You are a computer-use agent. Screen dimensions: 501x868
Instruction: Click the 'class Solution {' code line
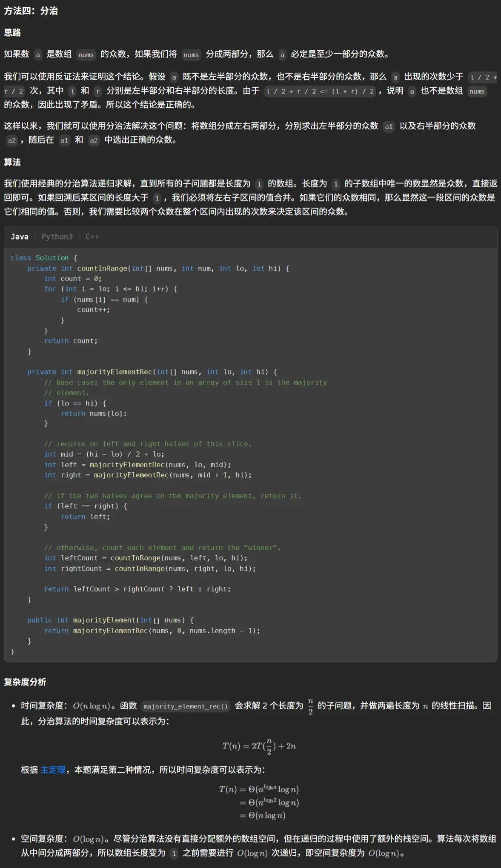click(x=43, y=258)
